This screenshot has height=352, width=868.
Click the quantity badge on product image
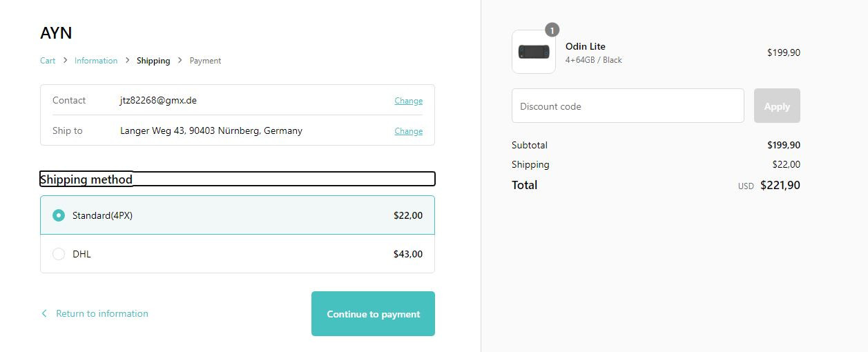[552, 30]
